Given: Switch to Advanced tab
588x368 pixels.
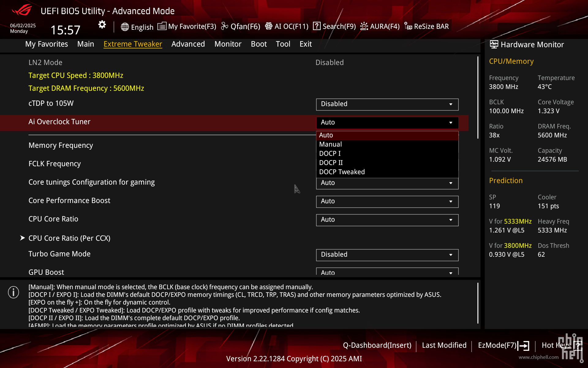Looking at the screenshot, I should click(x=188, y=44).
